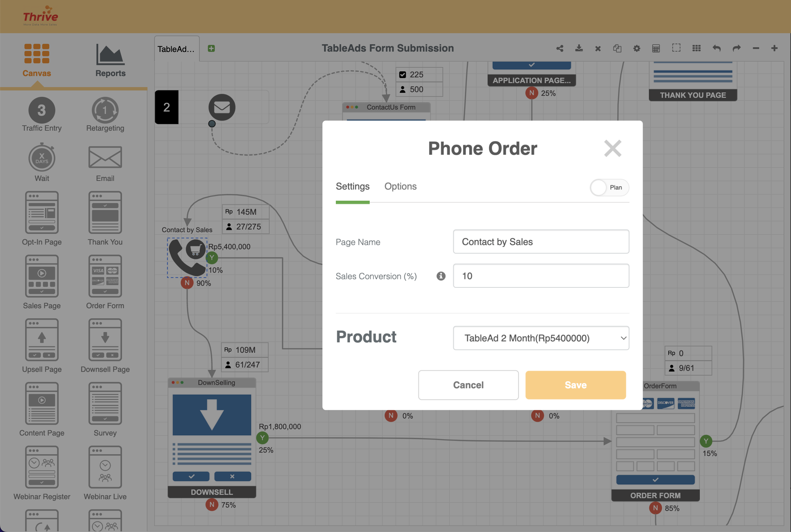This screenshot has width=791, height=532.
Task: Click the download icon in toolbar
Action: [579, 49]
